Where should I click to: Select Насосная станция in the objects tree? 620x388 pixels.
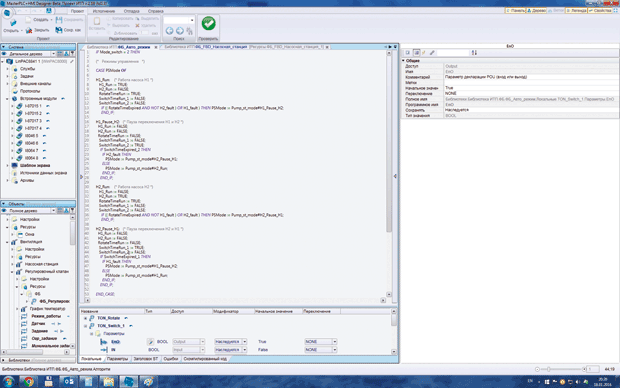coord(41,264)
